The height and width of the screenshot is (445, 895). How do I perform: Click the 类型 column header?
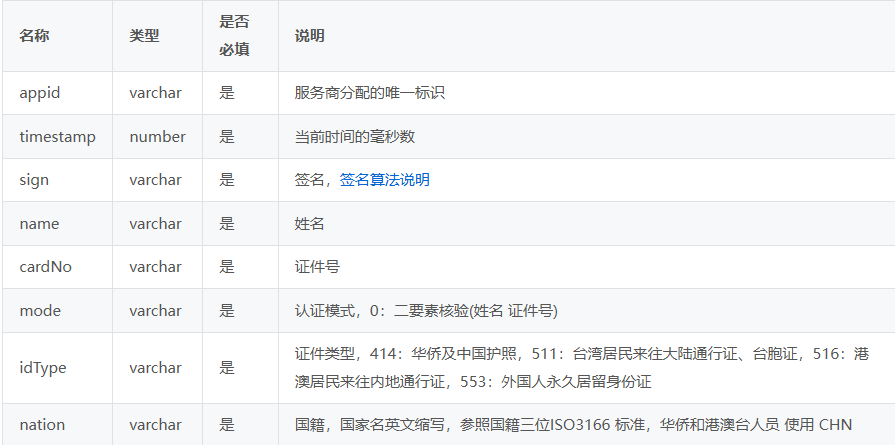coord(144,36)
